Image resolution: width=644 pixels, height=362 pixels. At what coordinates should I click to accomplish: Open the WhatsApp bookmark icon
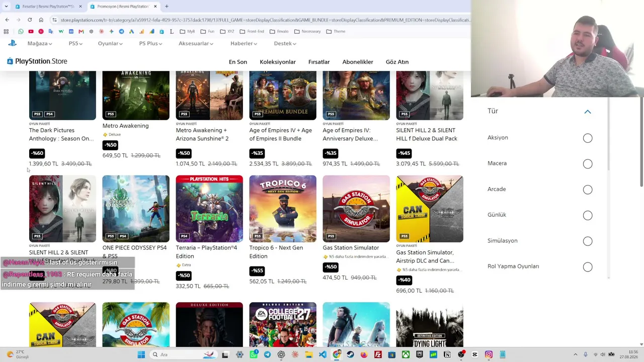point(21,31)
